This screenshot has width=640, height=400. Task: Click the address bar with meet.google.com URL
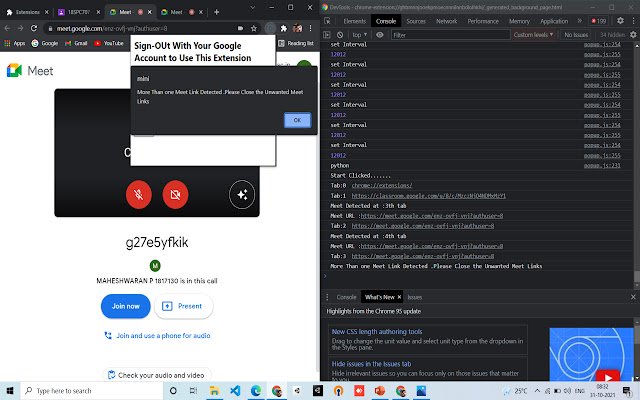coord(143,28)
